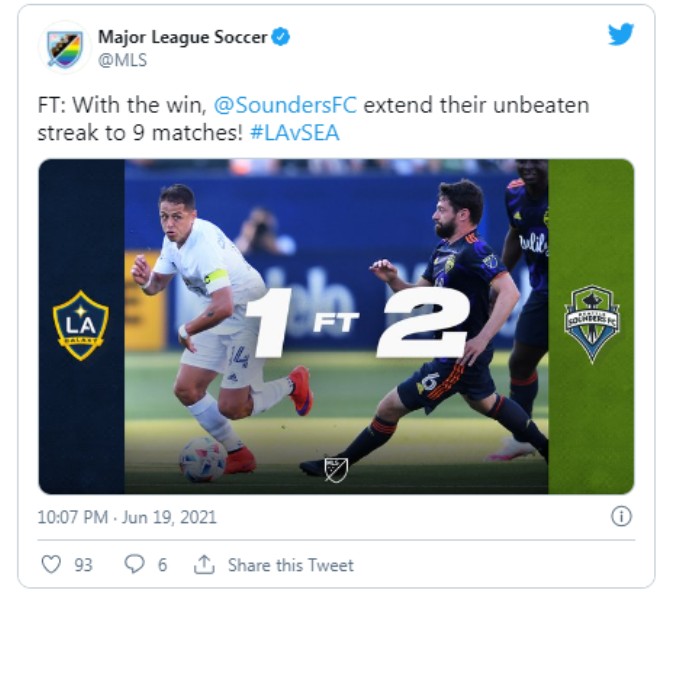This screenshot has height=684, width=684.
Task: Click the small MLS shield on the image
Action: 336,469
